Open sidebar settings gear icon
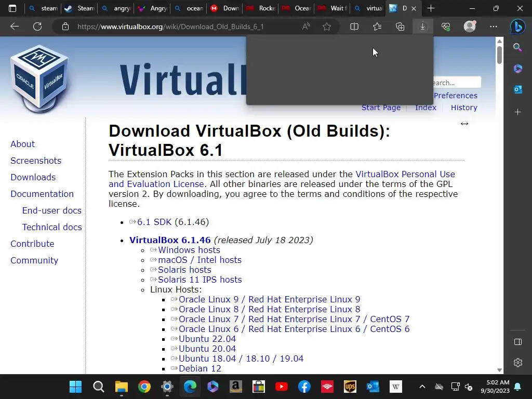 click(518, 363)
